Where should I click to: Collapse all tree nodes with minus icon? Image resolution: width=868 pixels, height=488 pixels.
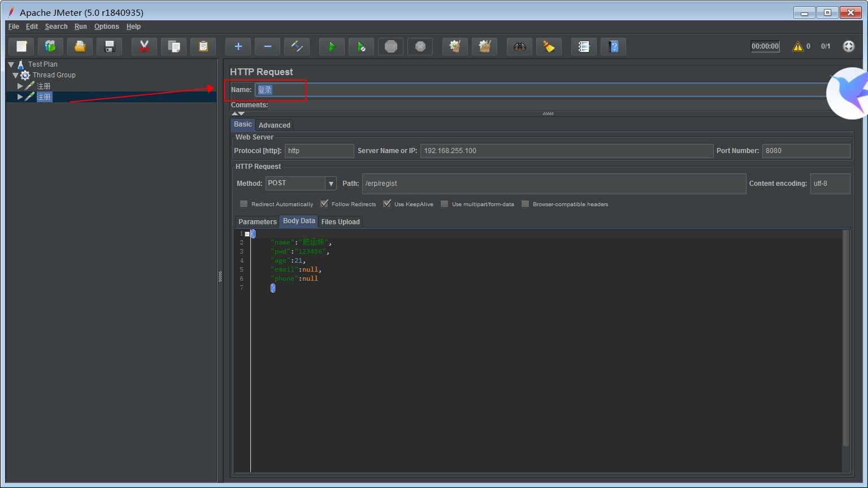268,46
